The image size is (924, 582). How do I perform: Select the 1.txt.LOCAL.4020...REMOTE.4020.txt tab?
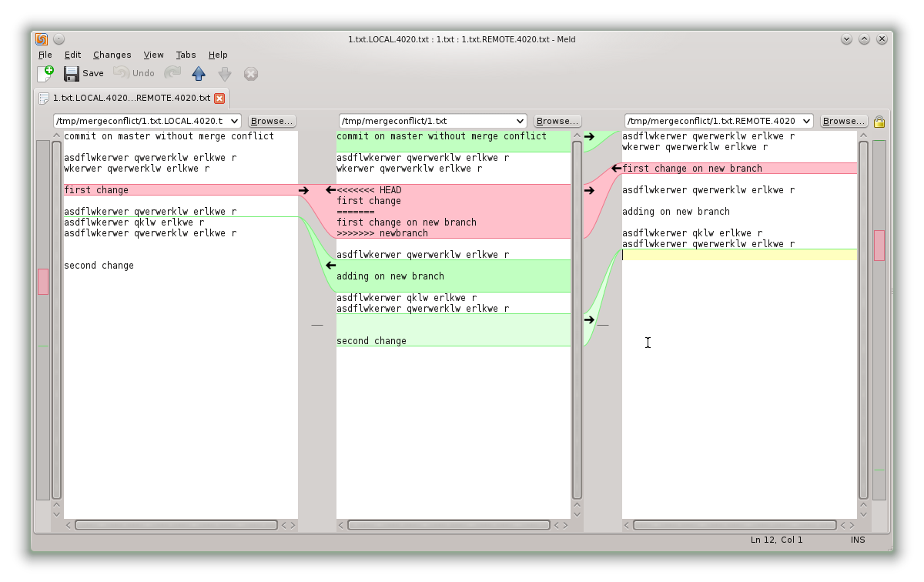tap(132, 99)
